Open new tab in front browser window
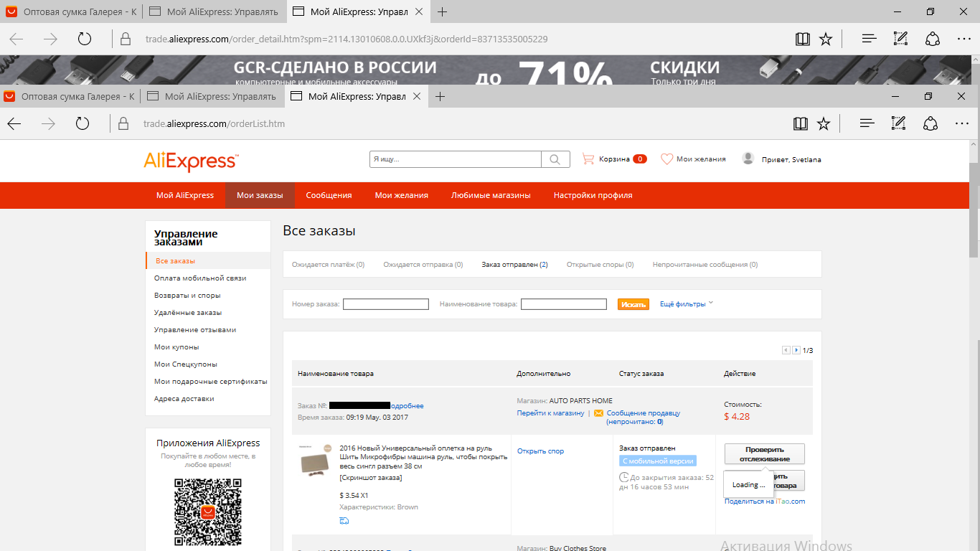Viewport: 980px width, 551px height. (x=440, y=96)
